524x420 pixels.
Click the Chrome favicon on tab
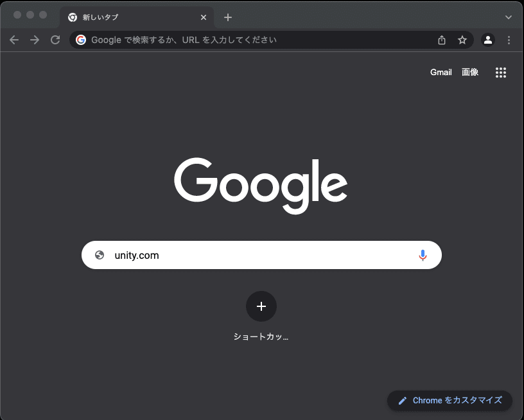click(x=73, y=17)
